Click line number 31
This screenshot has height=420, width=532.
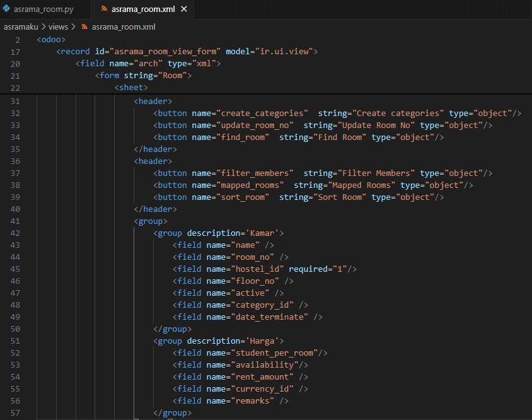click(15, 102)
